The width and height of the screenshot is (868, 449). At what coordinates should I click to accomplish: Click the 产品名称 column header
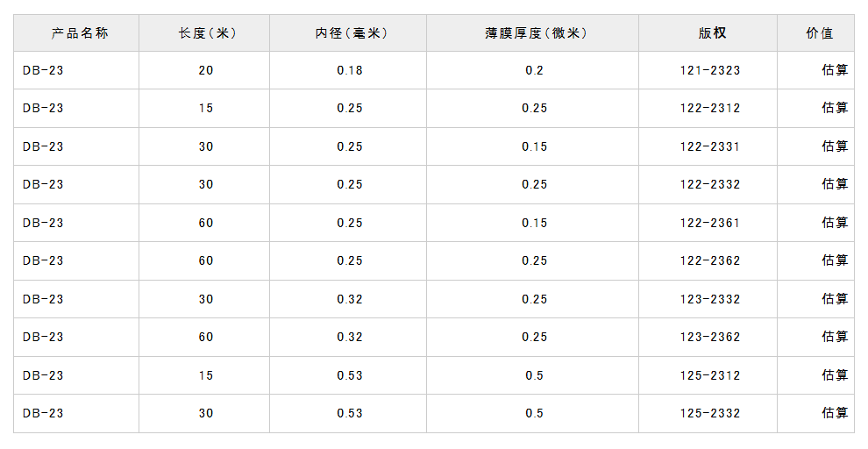[79, 33]
